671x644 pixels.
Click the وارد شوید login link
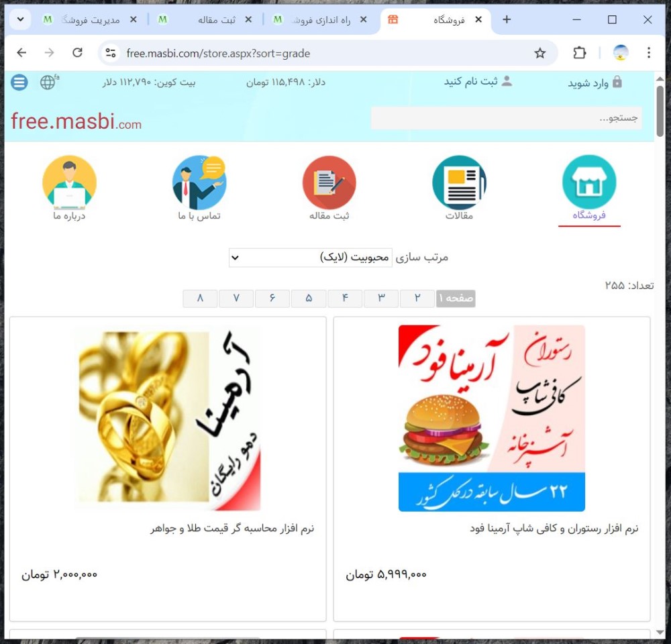[x=595, y=83]
